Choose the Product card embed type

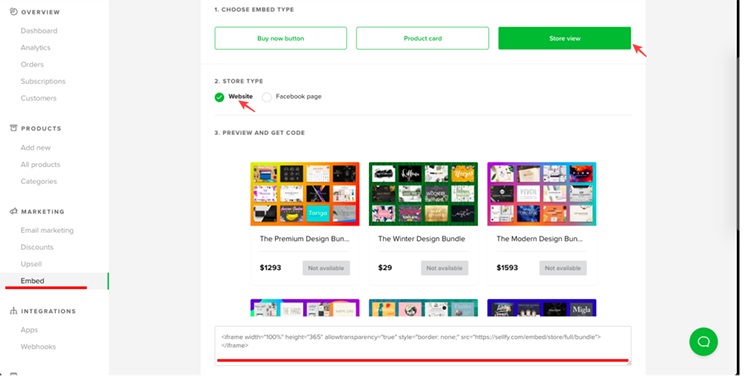pyautogui.click(x=422, y=38)
